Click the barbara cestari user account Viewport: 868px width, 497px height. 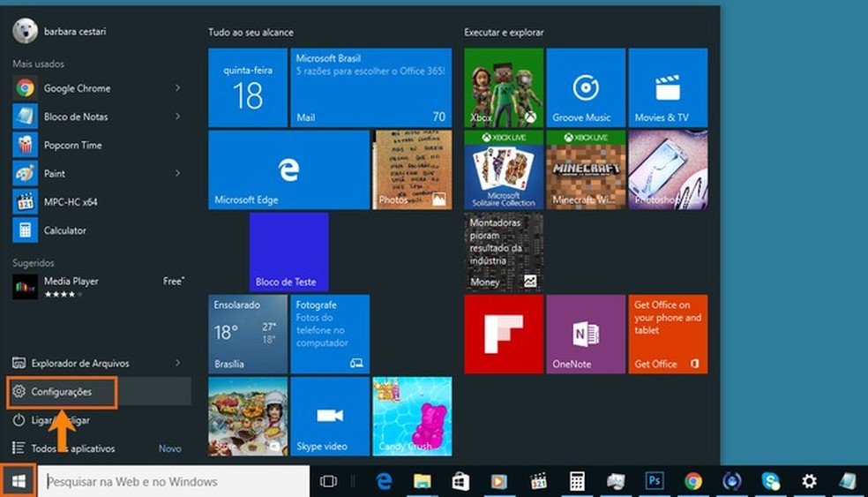(59, 31)
